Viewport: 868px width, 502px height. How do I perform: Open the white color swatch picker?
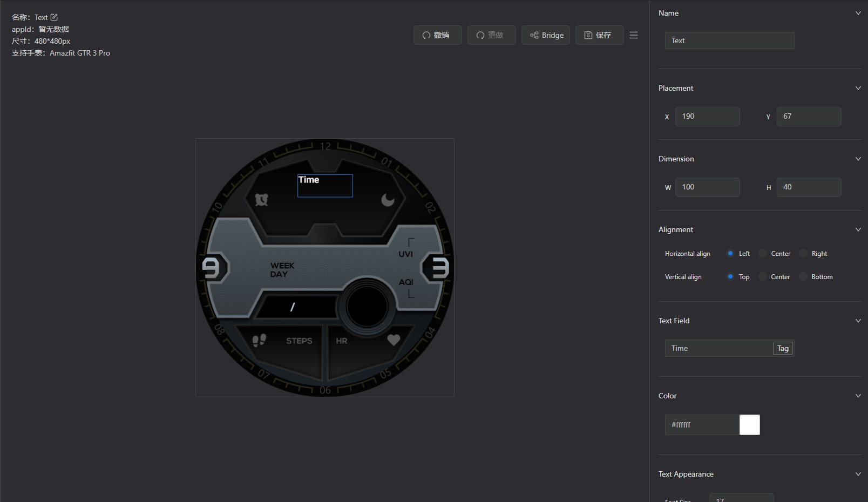(749, 425)
